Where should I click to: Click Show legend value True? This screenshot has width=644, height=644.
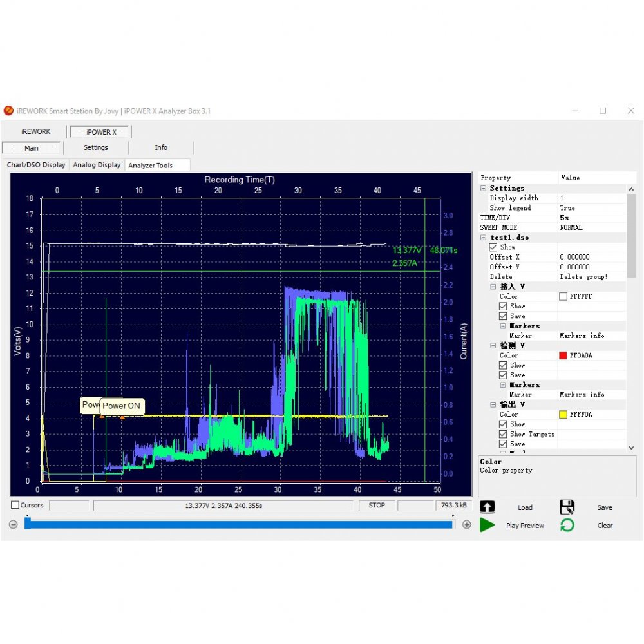coord(567,208)
